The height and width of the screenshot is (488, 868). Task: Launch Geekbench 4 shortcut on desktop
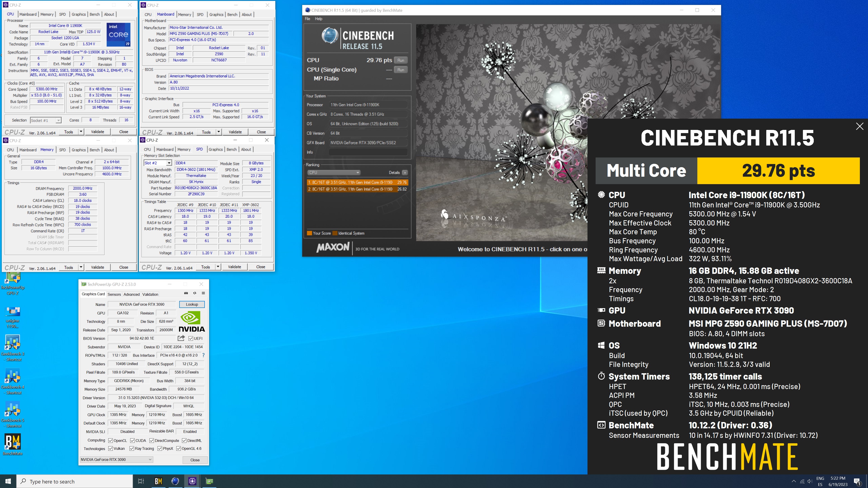[13, 381]
